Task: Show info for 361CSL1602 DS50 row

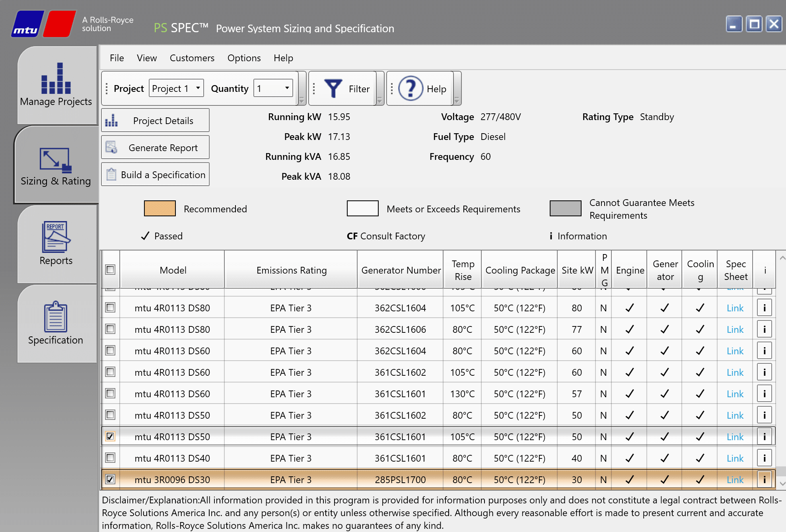Action: point(764,415)
